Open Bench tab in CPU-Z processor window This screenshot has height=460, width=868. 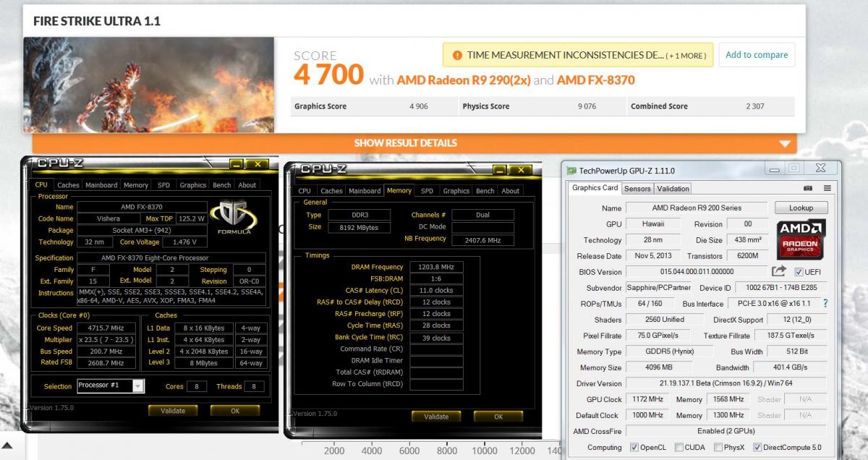(x=222, y=185)
